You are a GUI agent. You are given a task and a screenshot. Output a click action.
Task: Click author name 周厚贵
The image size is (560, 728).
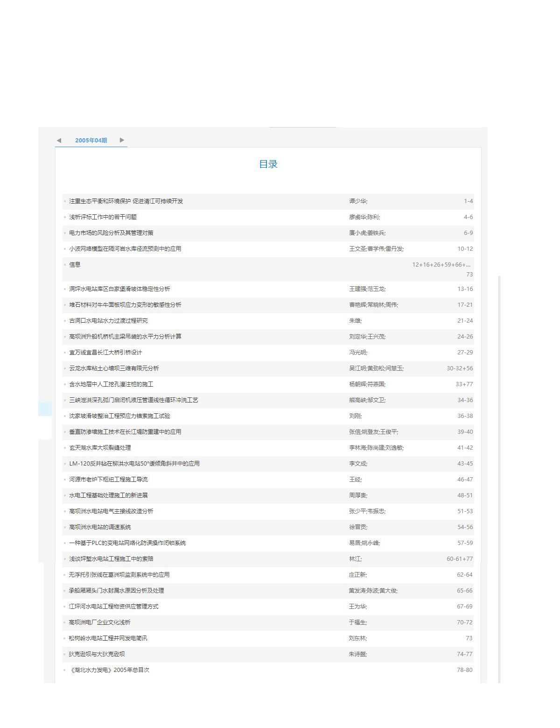tap(358, 495)
